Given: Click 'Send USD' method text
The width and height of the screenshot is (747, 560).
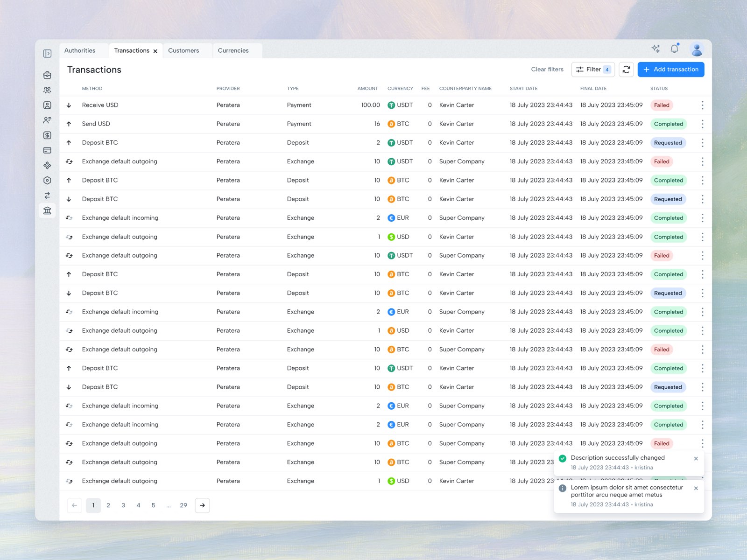Looking at the screenshot, I should coord(96,124).
